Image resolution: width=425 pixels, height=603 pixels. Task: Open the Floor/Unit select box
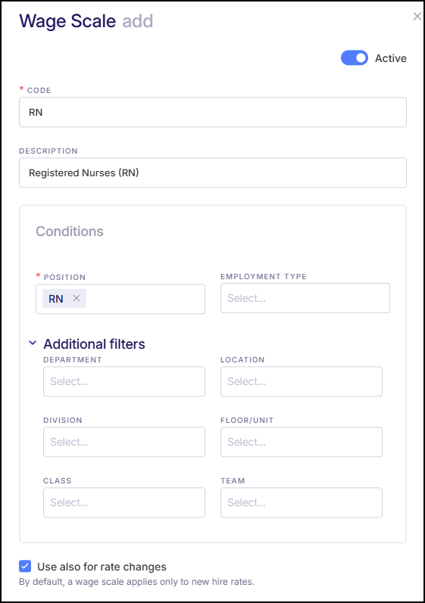(x=301, y=442)
